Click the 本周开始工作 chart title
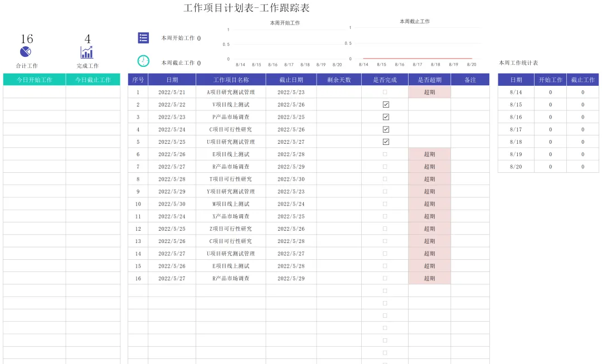Screen dimensions: 602x364 click(285, 23)
